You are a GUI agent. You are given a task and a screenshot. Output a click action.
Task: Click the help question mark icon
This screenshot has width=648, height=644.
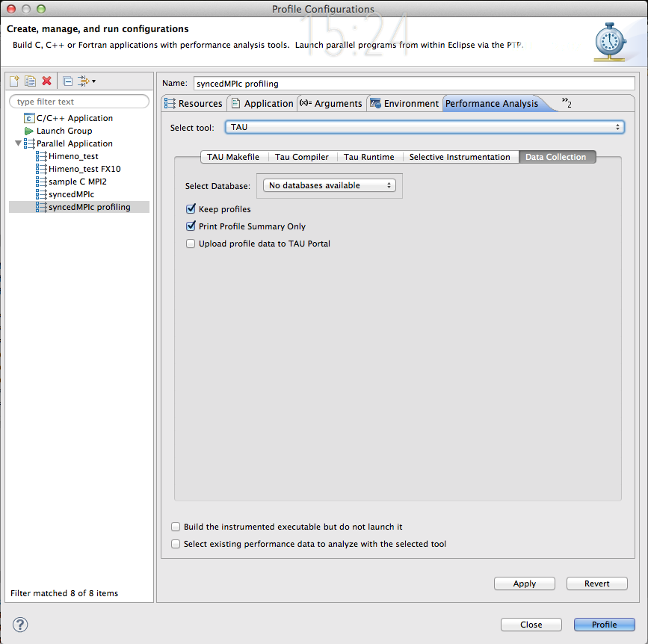(x=20, y=624)
